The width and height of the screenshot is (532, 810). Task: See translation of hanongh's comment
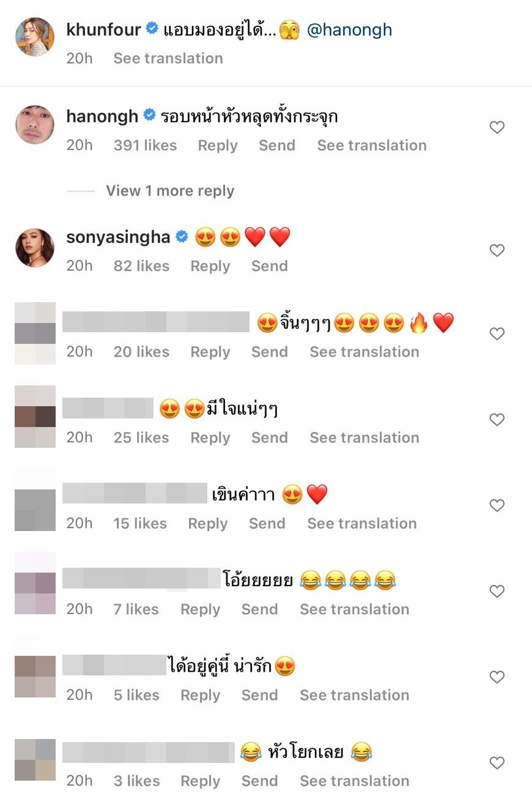click(x=372, y=146)
